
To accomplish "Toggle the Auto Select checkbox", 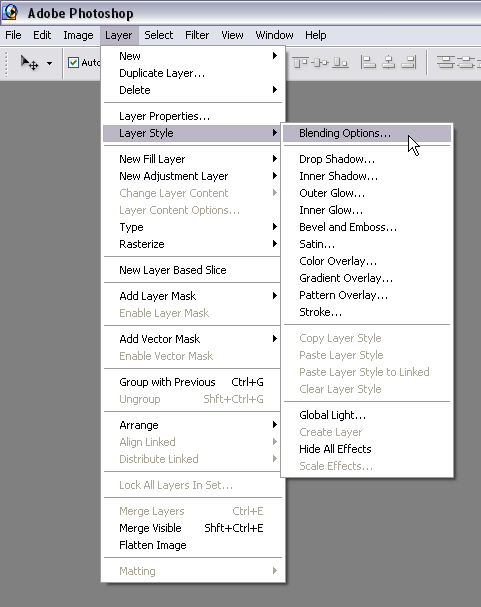I will (73, 62).
